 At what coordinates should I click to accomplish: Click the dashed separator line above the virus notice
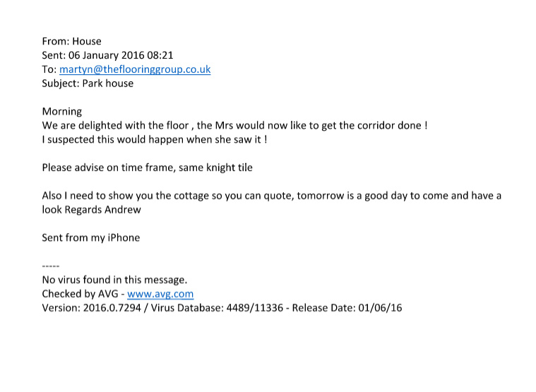pos(51,266)
